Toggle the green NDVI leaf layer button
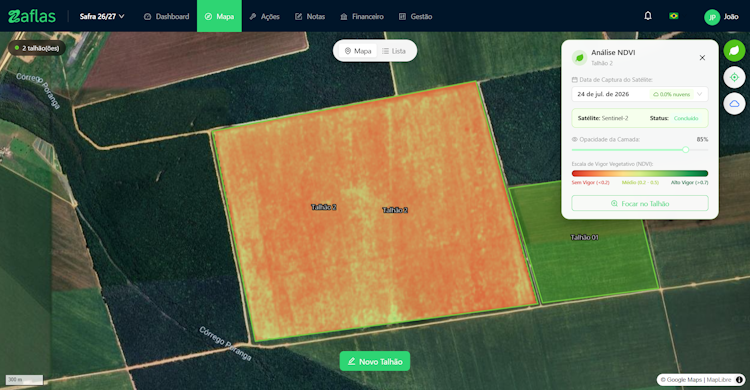Viewport: 750px width, 390px height. coord(734,51)
